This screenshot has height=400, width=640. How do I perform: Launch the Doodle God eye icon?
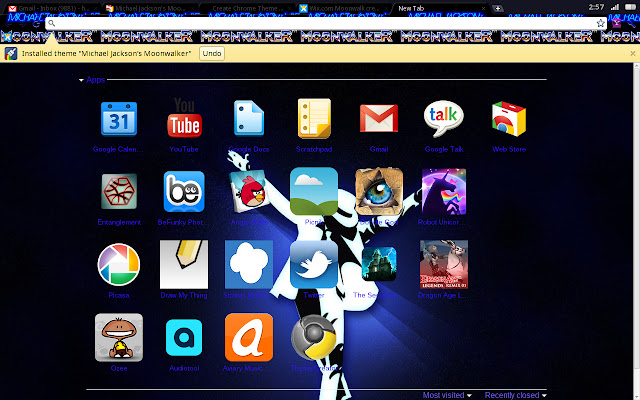pos(379,191)
